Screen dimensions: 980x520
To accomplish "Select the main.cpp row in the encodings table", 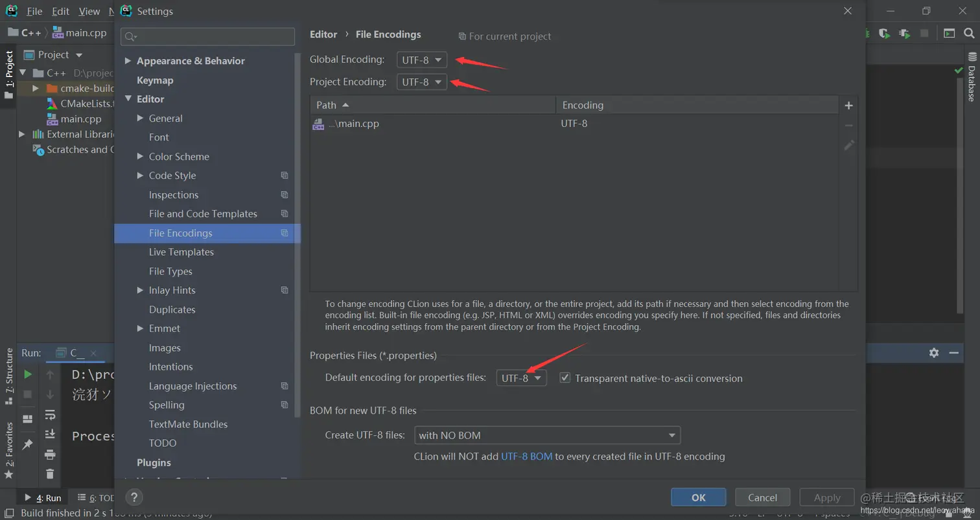I will click(x=574, y=124).
